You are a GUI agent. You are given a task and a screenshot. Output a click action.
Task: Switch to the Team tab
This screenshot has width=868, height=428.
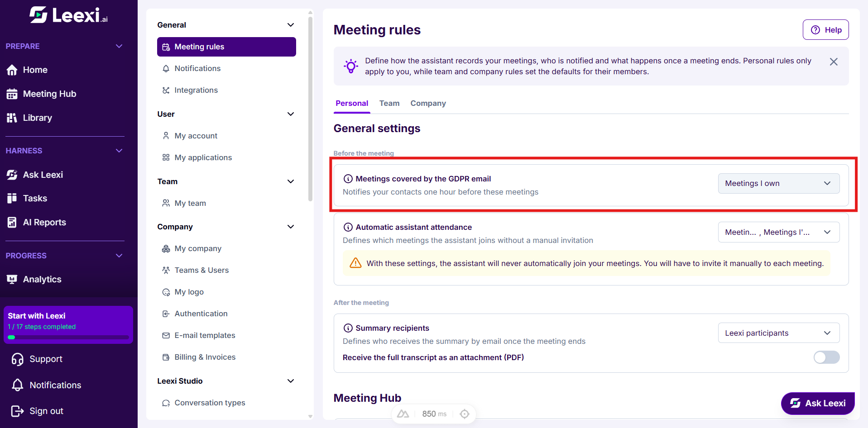coord(389,103)
